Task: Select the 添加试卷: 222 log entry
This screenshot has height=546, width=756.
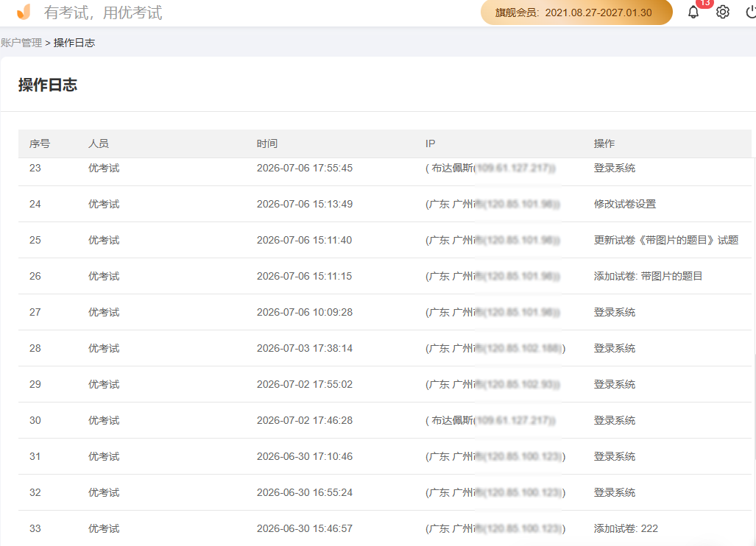Action: [626, 528]
